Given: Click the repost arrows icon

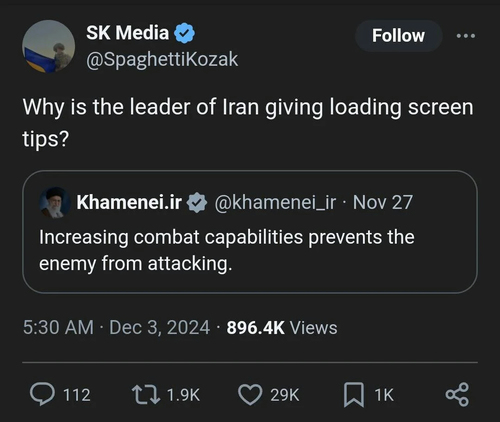Looking at the screenshot, I should tap(146, 395).
